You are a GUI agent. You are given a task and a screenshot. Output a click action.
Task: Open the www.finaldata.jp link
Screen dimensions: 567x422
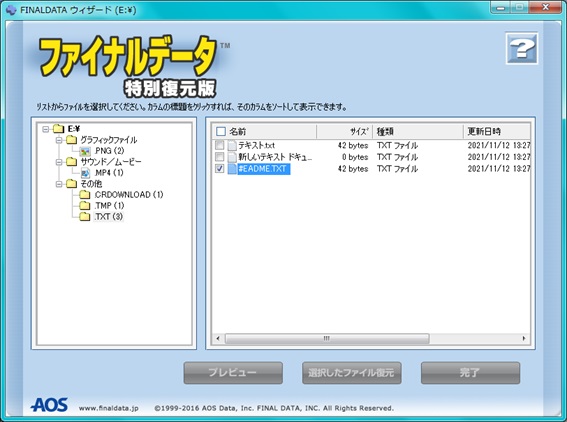tap(108, 408)
